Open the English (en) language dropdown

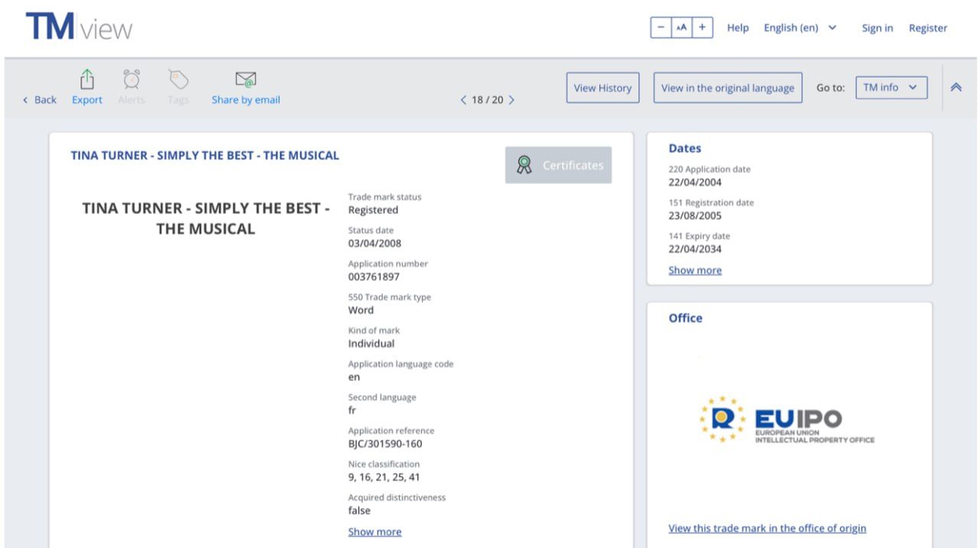pyautogui.click(x=799, y=28)
